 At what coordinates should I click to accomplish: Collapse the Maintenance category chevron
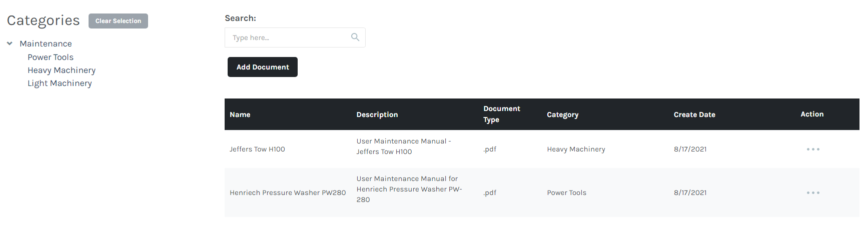(x=10, y=44)
